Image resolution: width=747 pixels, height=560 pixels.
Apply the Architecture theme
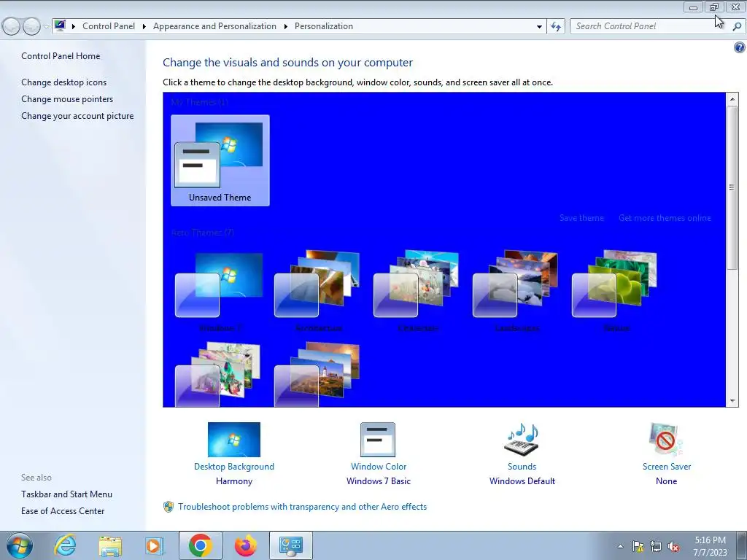(x=319, y=292)
